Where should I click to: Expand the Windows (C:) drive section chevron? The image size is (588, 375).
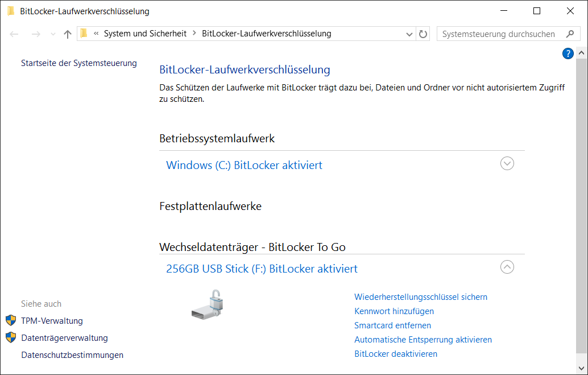pyautogui.click(x=507, y=163)
